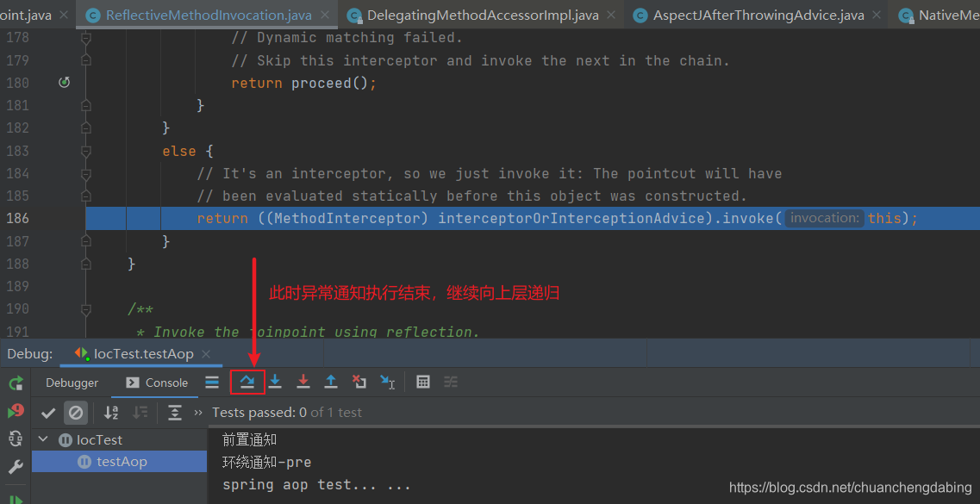Click "interceptorOrInterceptionAdvice" on the highlighted line
Screen dimensions: 980x504
tap(576, 219)
